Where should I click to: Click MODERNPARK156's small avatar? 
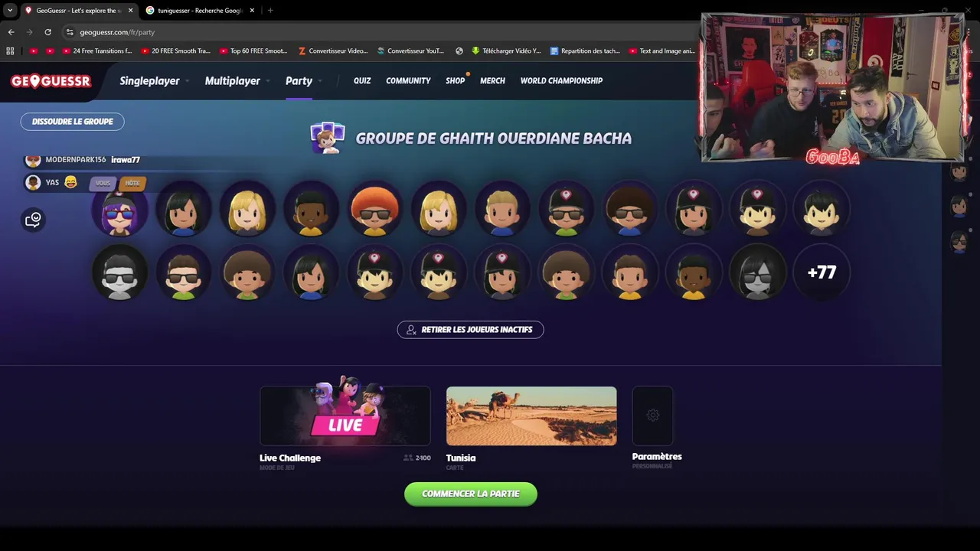coord(33,160)
